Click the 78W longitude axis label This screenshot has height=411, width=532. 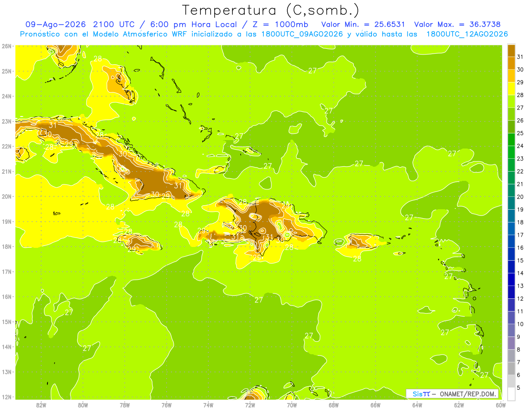coord(125,405)
